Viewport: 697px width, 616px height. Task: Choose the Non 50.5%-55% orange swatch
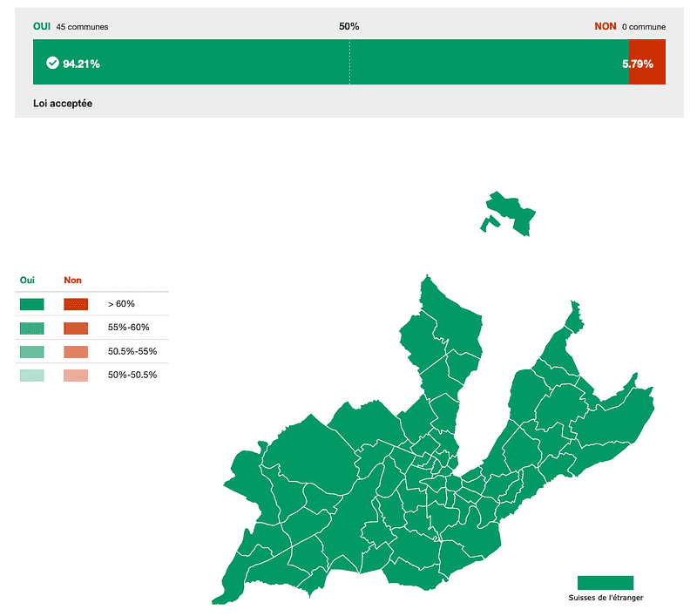[76, 351]
